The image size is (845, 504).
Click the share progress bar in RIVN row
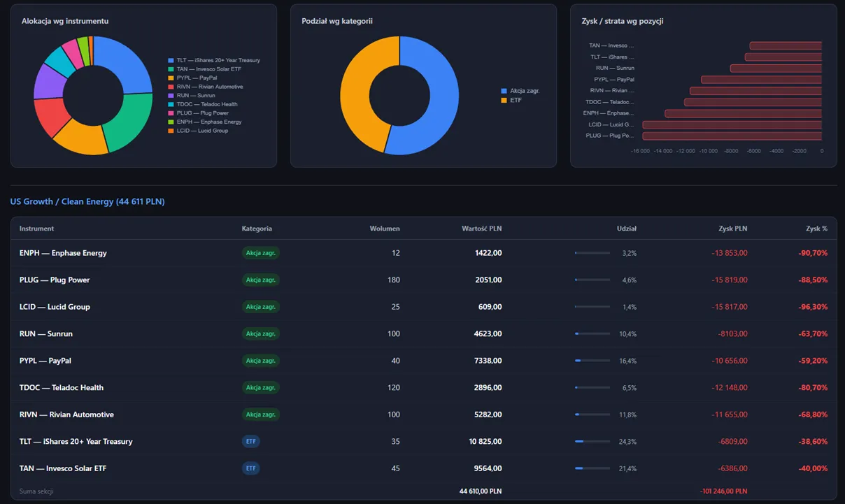[592, 415]
